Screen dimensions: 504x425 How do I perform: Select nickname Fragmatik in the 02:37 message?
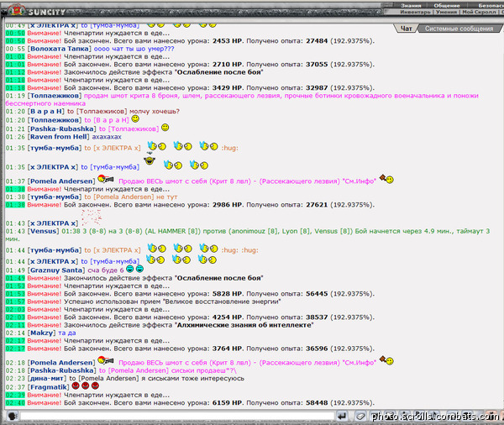[x=49, y=387]
